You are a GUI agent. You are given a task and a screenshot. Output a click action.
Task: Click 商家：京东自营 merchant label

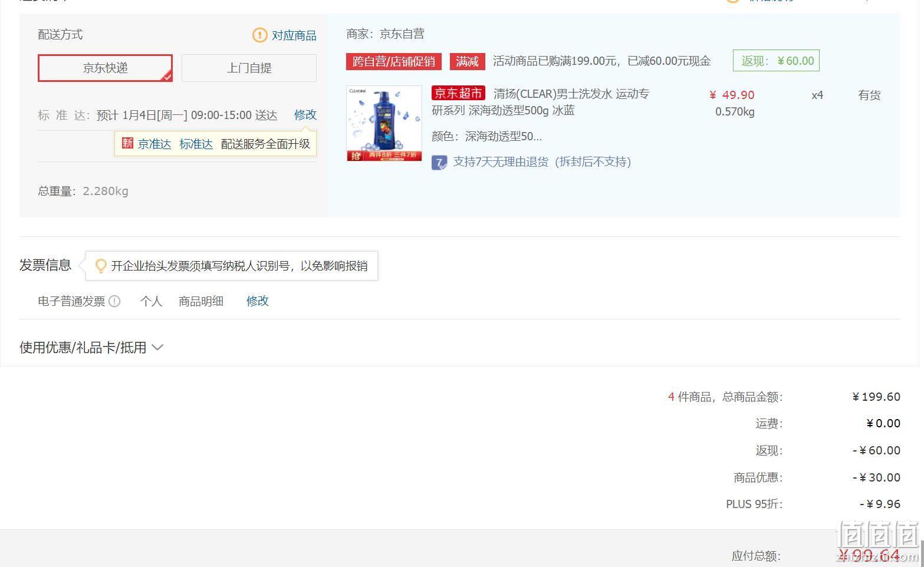pos(386,34)
